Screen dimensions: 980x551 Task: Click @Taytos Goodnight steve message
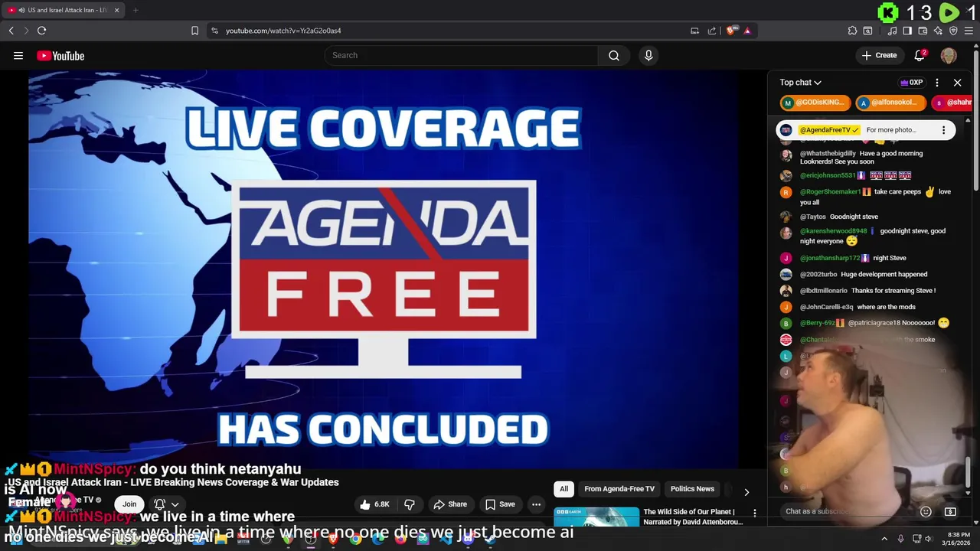839,217
